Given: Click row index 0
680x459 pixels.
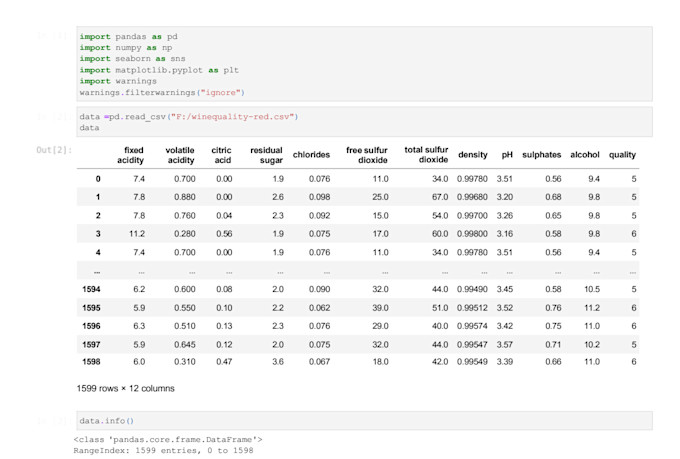Looking at the screenshot, I should pos(98,179).
